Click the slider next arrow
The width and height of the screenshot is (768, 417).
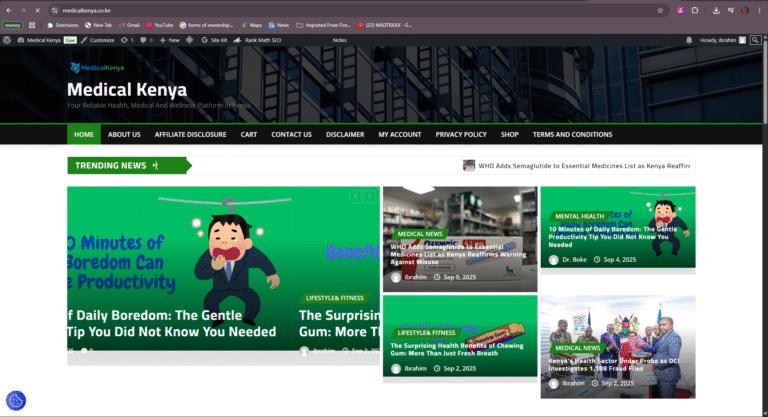point(370,196)
